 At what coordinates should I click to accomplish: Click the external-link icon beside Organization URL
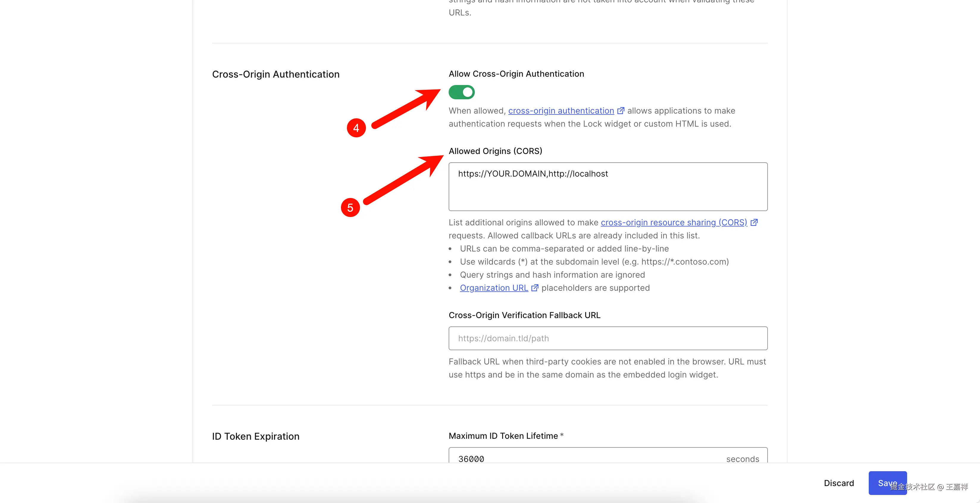[535, 288]
